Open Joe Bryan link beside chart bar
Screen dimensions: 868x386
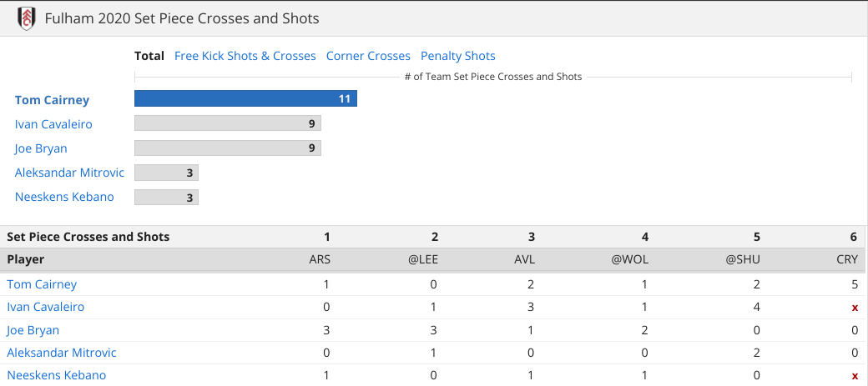[41, 148]
